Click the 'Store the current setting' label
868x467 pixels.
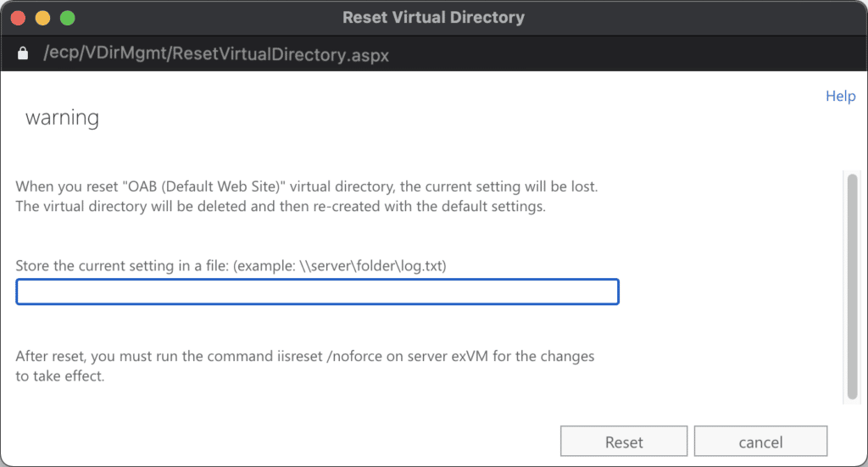(x=122, y=265)
